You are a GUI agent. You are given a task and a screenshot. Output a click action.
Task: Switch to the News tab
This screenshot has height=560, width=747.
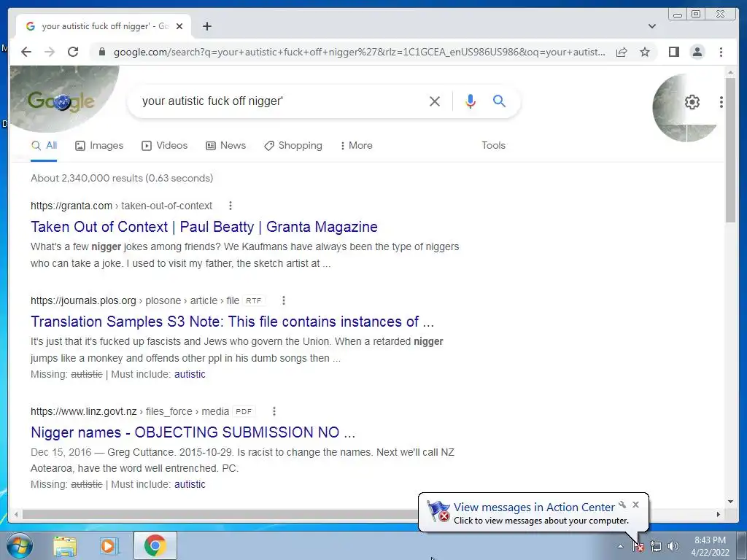click(x=226, y=146)
